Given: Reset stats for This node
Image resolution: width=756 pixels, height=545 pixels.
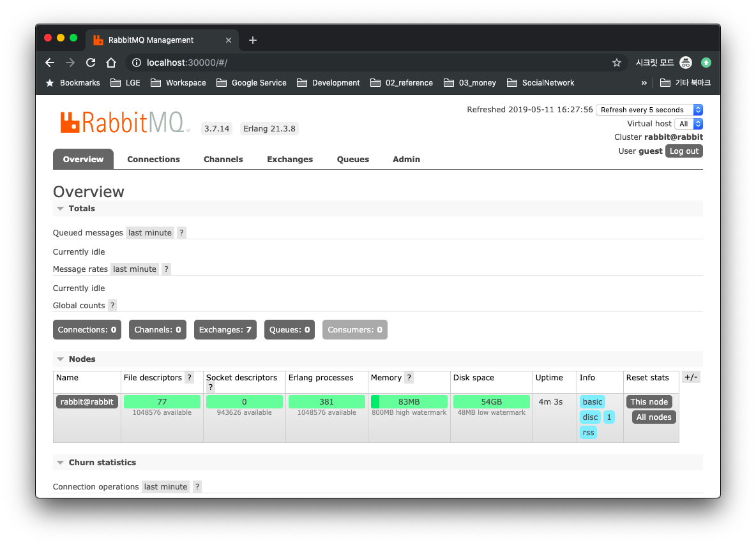Looking at the screenshot, I should tap(649, 402).
